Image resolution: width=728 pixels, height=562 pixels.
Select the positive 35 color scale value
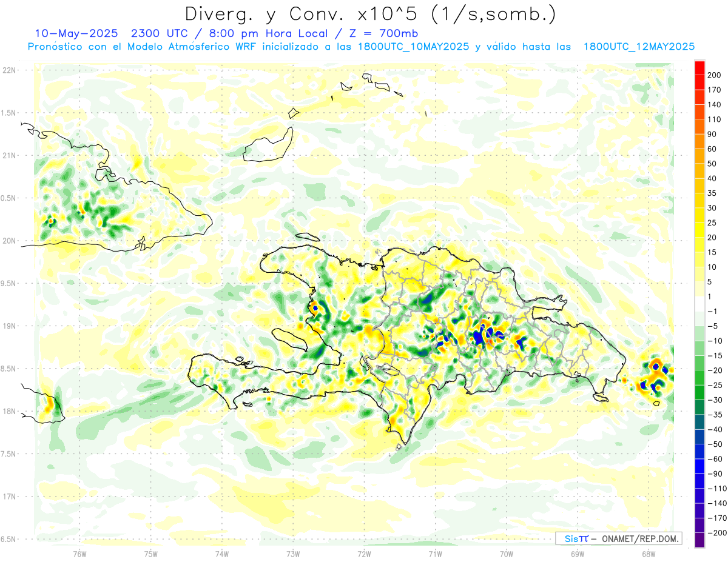(x=712, y=193)
